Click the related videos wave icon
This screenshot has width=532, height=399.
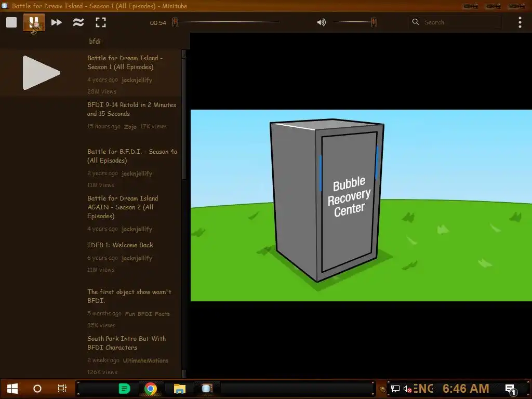pos(78,22)
